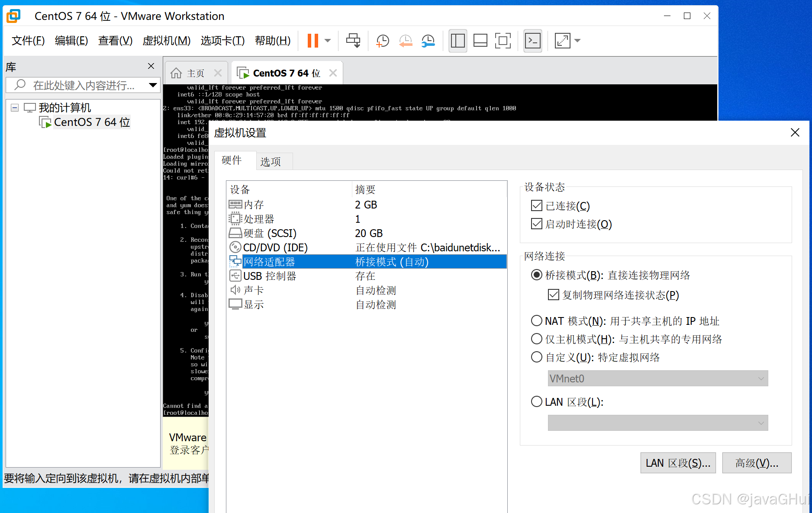Click the 摘要 column header

(429, 189)
